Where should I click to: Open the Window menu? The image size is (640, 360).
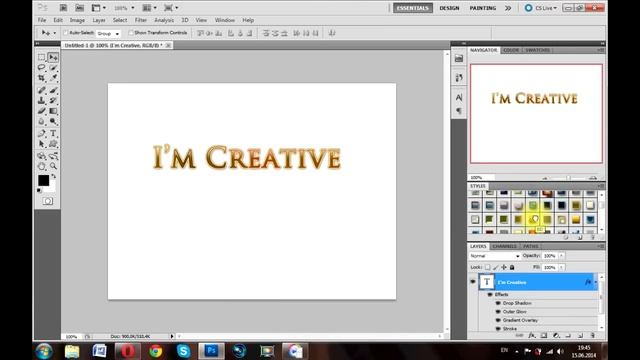click(224, 20)
